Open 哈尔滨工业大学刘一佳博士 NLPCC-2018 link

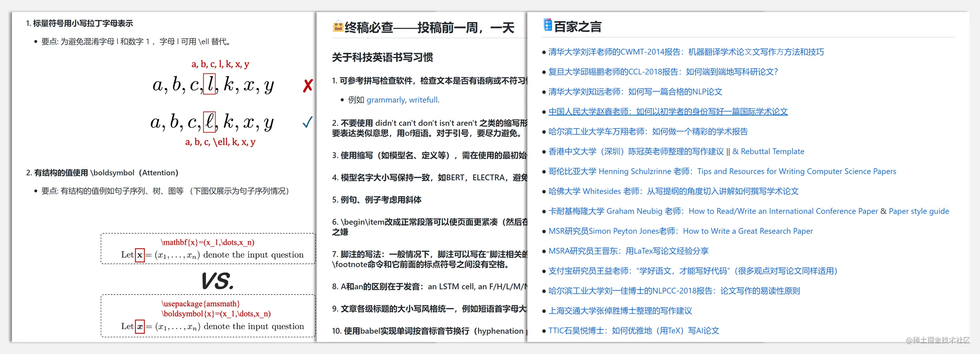(x=674, y=291)
